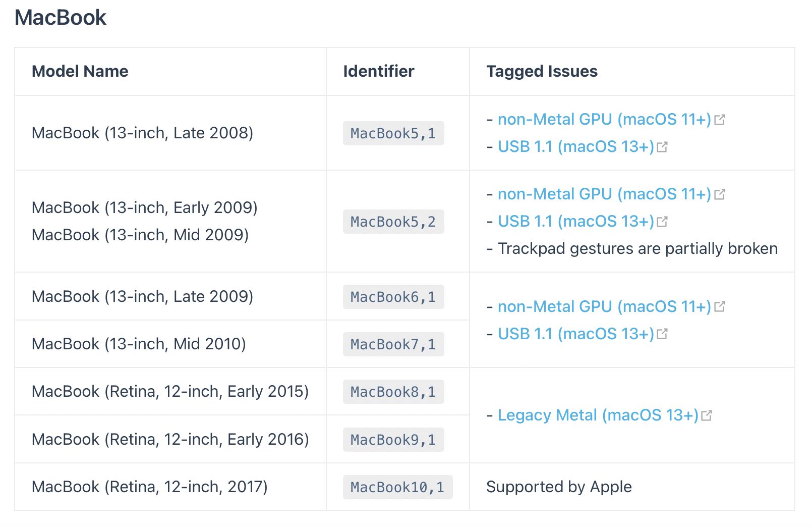Open USB 1.1 link for MacBook6,1 and MacBook7,1
The width and height of the screenshot is (812, 527).
pos(575,334)
